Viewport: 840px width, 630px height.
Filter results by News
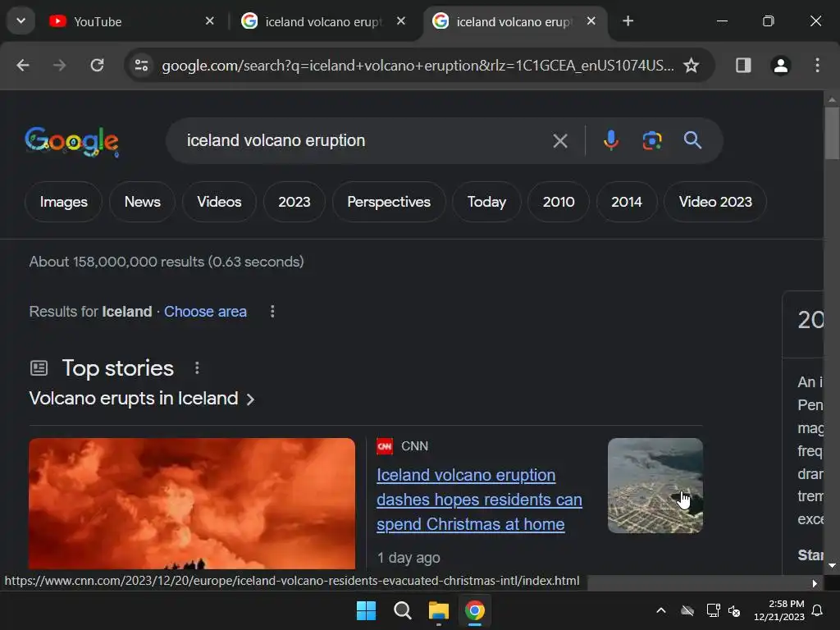pyautogui.click(x=142, y=202)
